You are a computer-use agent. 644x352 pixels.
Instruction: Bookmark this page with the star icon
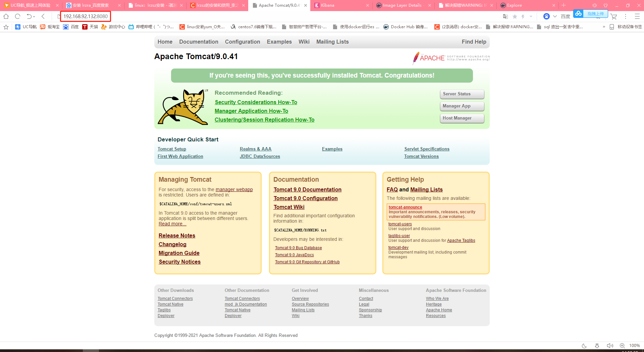pos(515,16)
